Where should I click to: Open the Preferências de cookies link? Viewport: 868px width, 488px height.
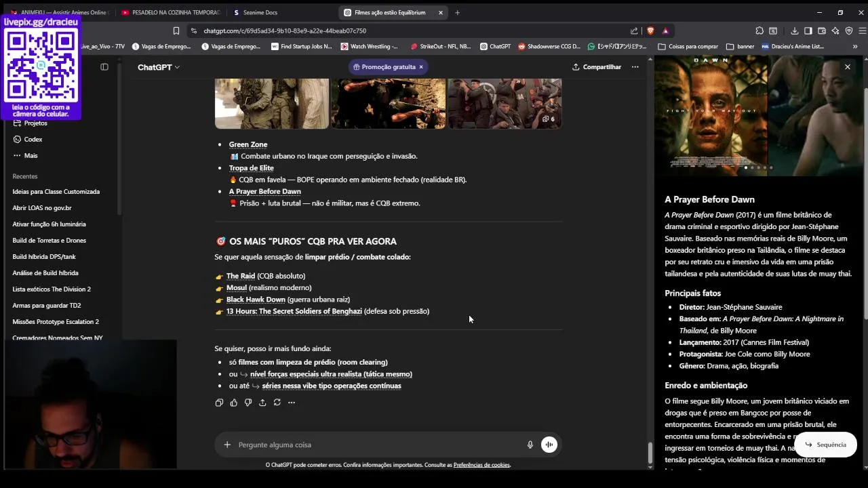[x=481, y=465]
